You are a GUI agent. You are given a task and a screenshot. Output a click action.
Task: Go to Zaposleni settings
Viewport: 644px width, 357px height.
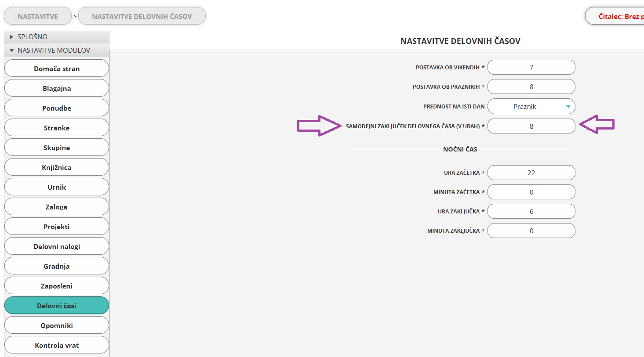57,286
